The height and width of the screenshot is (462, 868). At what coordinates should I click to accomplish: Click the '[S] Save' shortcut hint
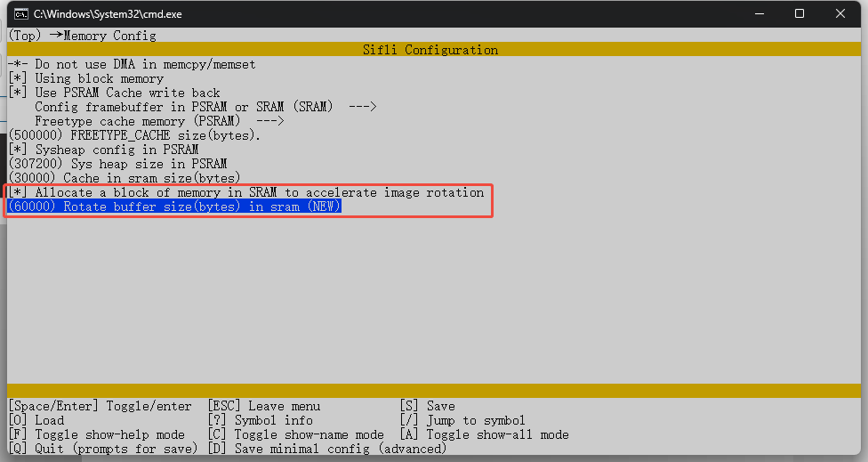point(428,406)
